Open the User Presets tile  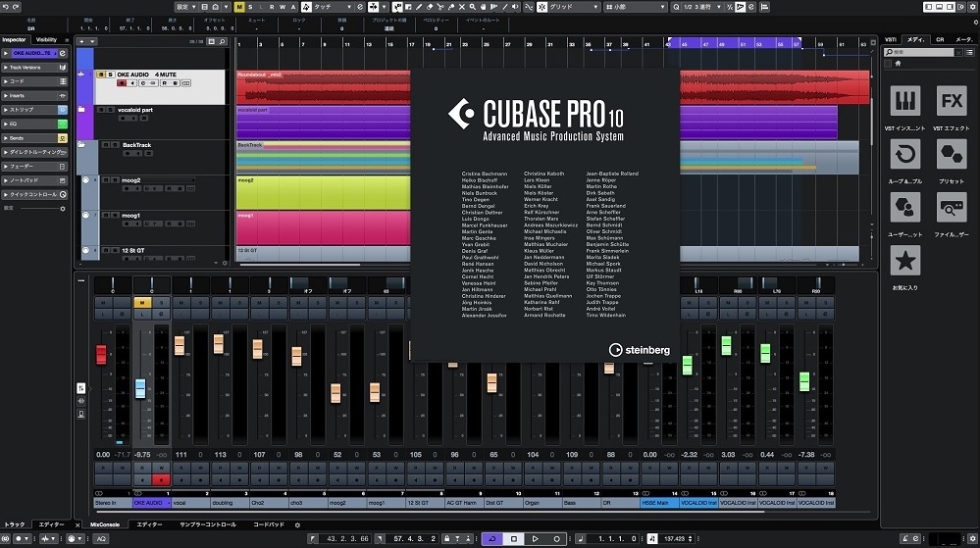905,207
